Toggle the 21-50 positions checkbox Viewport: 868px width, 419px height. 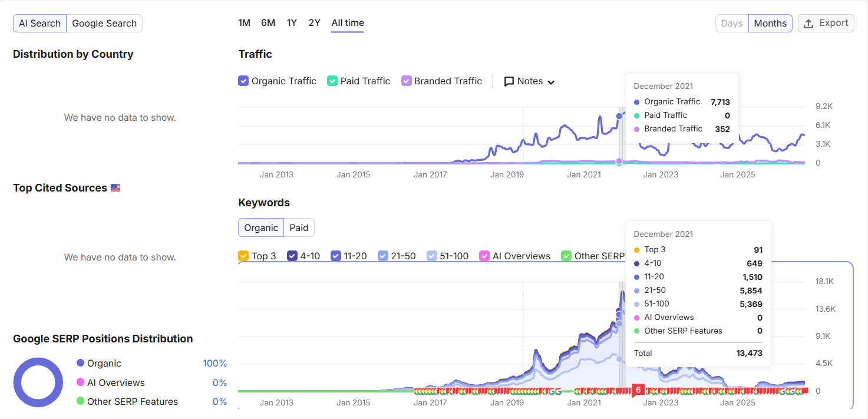tap(382, 256)
